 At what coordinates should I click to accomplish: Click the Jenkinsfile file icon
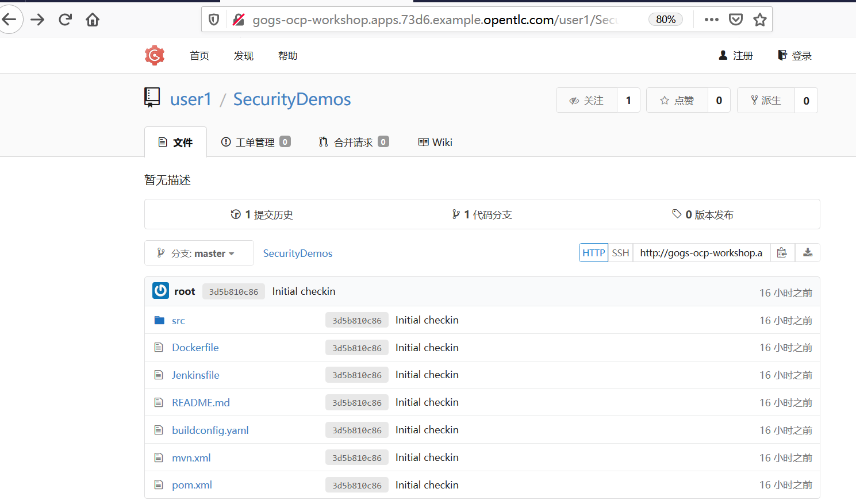pyautogui.click(x=159, y=375)
